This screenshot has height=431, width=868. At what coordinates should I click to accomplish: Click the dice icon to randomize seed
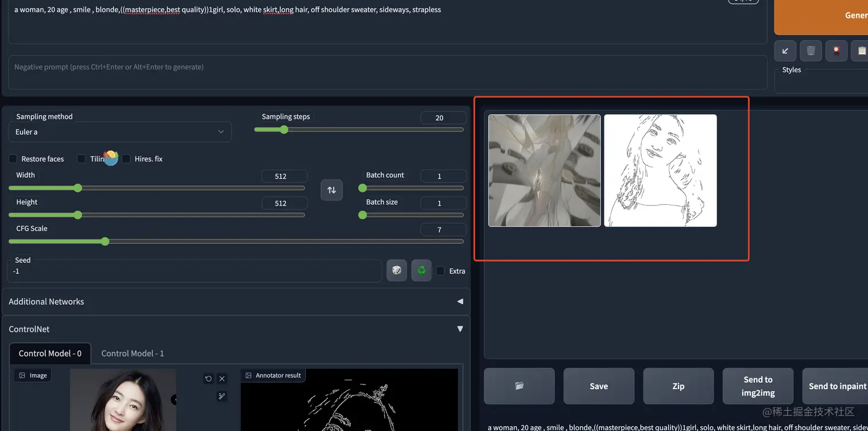coord(397,270)
